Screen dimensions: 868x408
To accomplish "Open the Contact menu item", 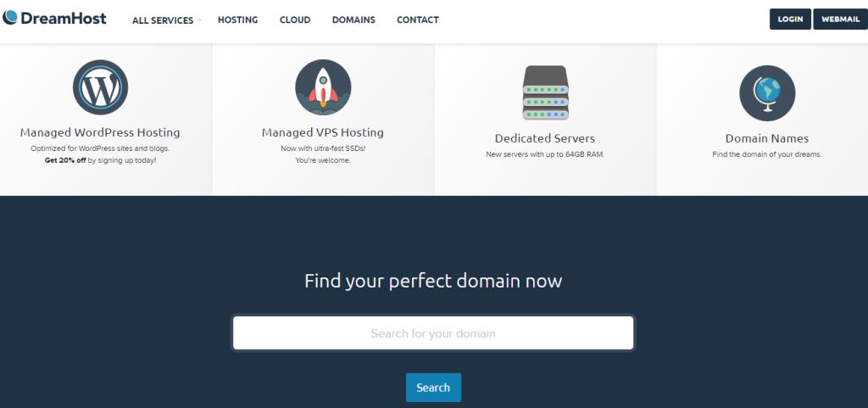I will [418, 20].
